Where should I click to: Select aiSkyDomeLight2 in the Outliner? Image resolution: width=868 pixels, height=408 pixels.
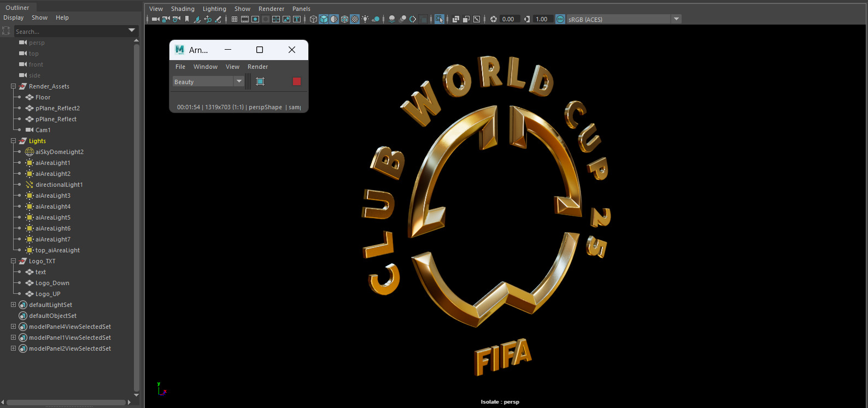point(60,152)
